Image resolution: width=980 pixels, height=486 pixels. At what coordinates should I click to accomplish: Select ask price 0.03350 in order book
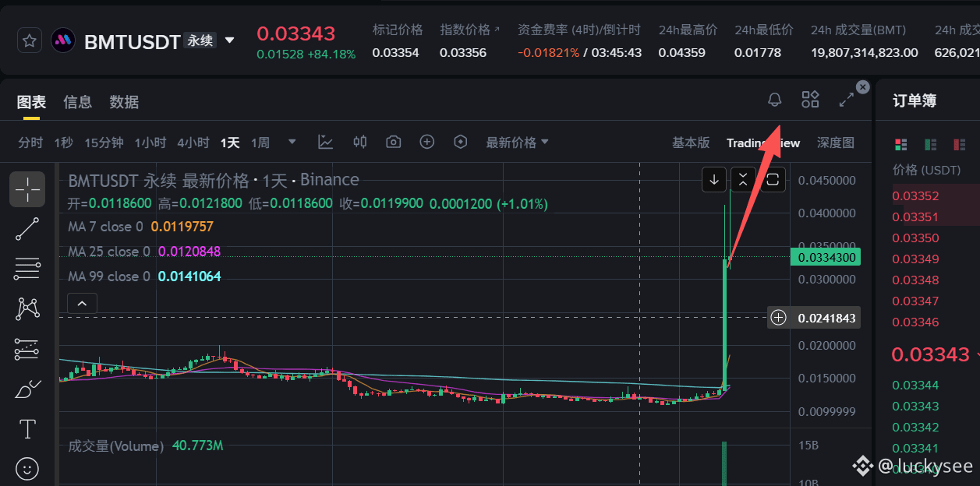tap(915, 238)
